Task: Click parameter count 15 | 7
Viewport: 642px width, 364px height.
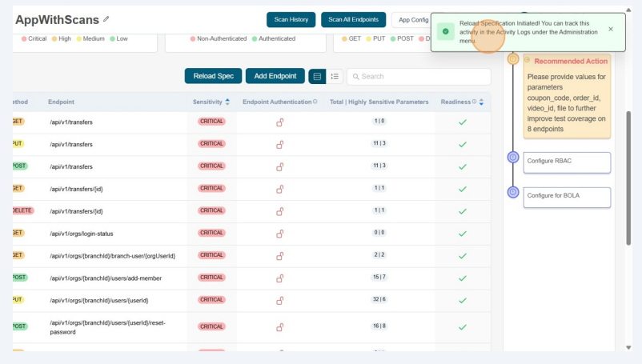Action: pyautogui.click(x=379, y=277)
